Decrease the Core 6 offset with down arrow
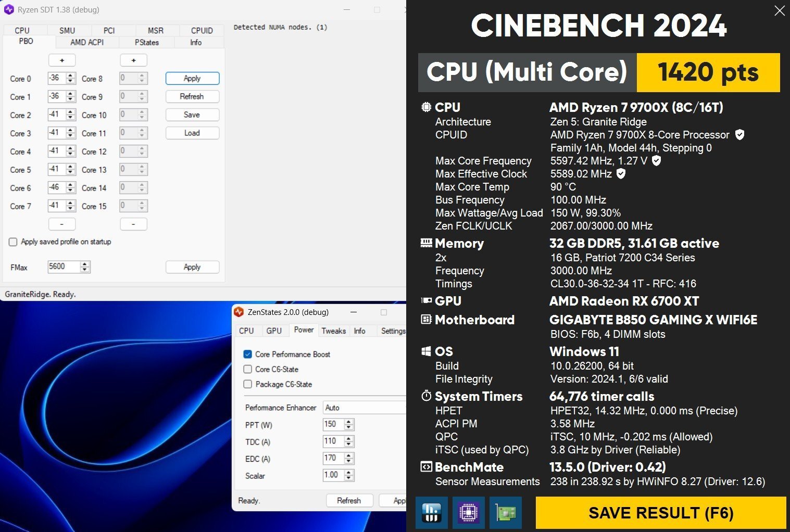This screenshot has width=790, height=532. tap(71, 191)
